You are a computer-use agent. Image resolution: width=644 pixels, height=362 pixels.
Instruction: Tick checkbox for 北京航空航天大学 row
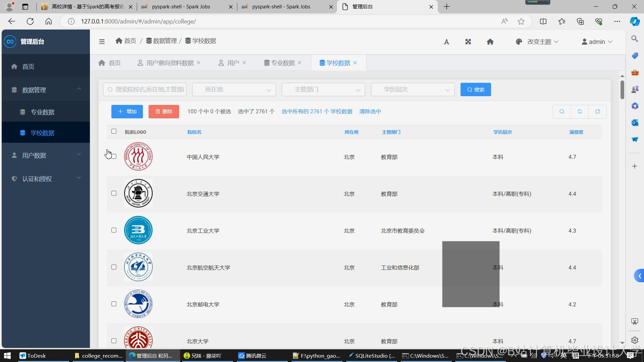tap(114, 267)
